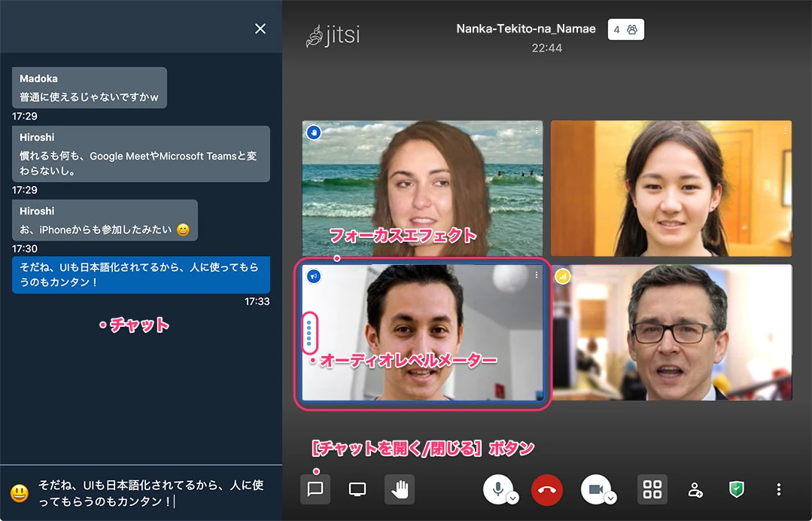Image resolution: width=812 pixels, height=521 pixels.
Task: Open three-dot menu on active speaker's tile
Action: coord(537,276)
